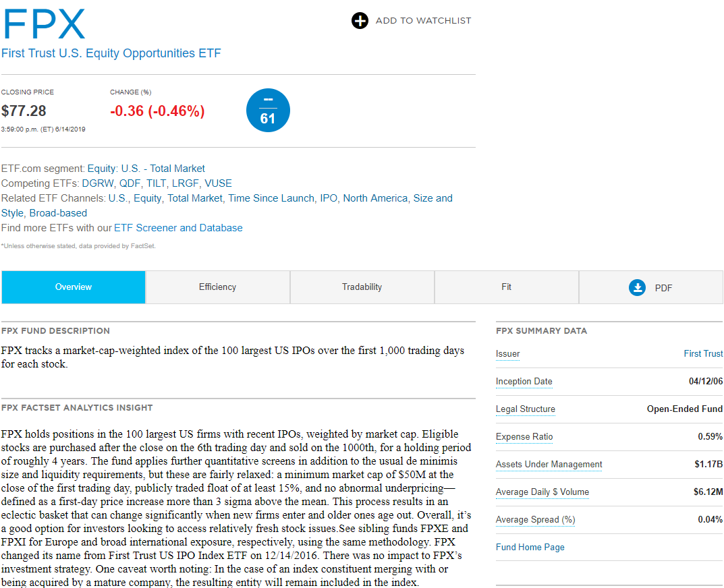Click the 0.59% expense ratio value

[710, 436]
